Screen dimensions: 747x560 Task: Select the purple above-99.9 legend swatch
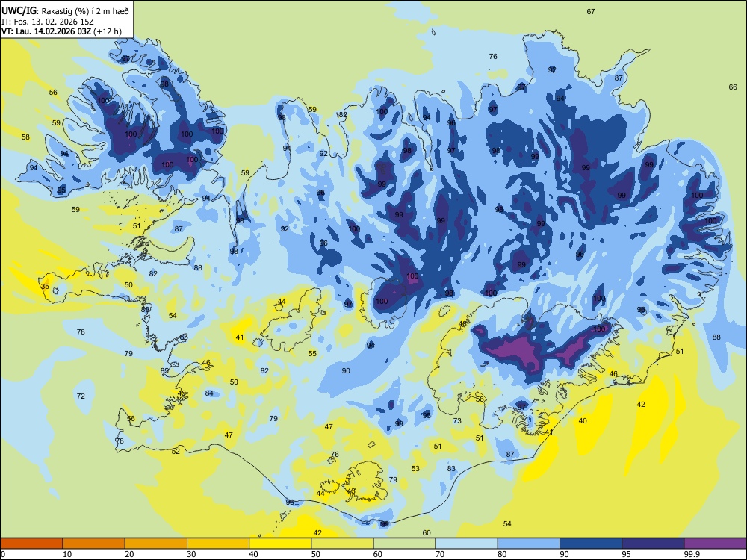[x=715, y=544]
